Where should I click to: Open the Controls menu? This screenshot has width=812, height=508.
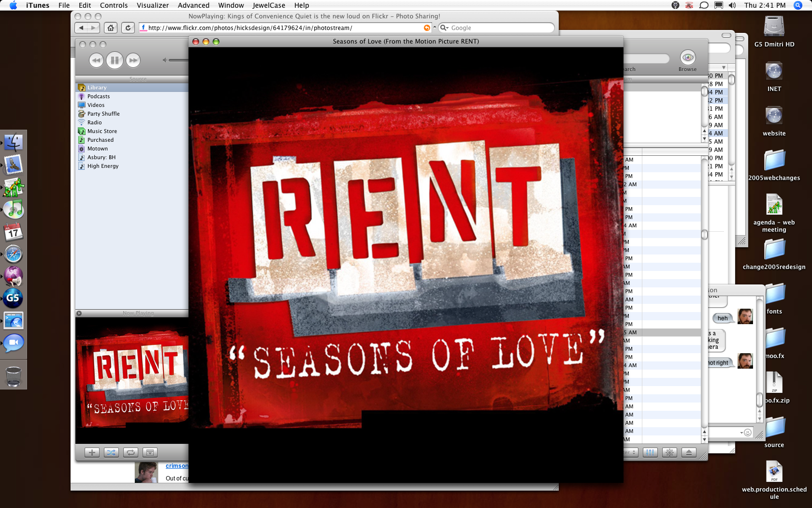coord(114,5)
